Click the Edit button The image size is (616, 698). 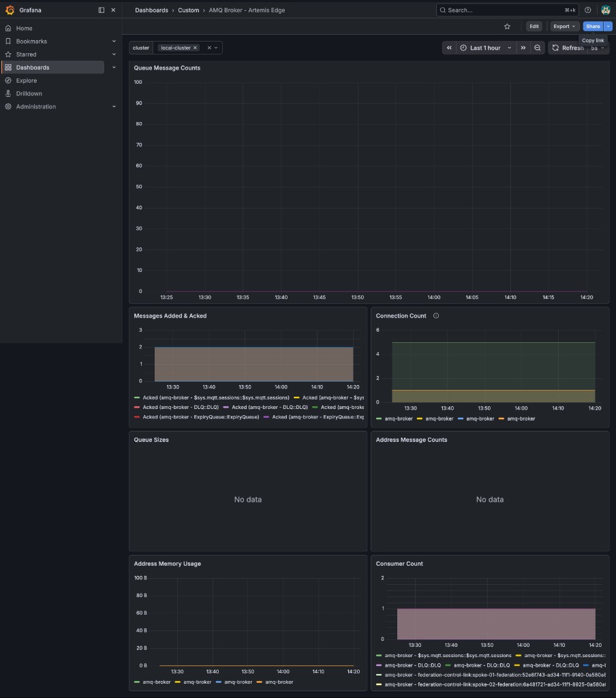point(534,27)
